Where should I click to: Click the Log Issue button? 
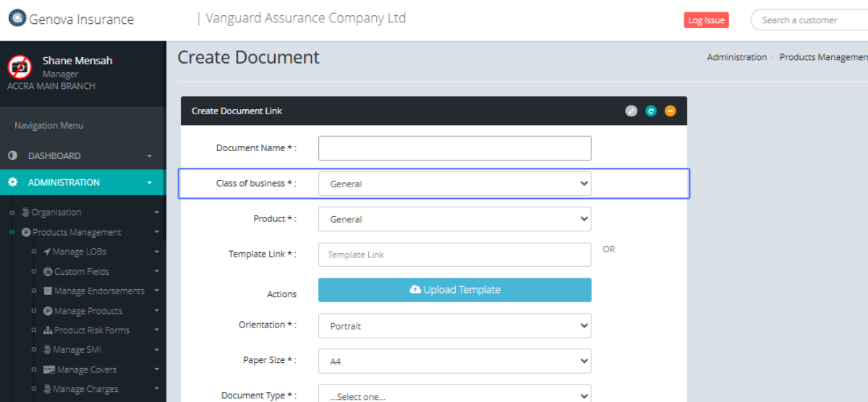tap(706, 20)
